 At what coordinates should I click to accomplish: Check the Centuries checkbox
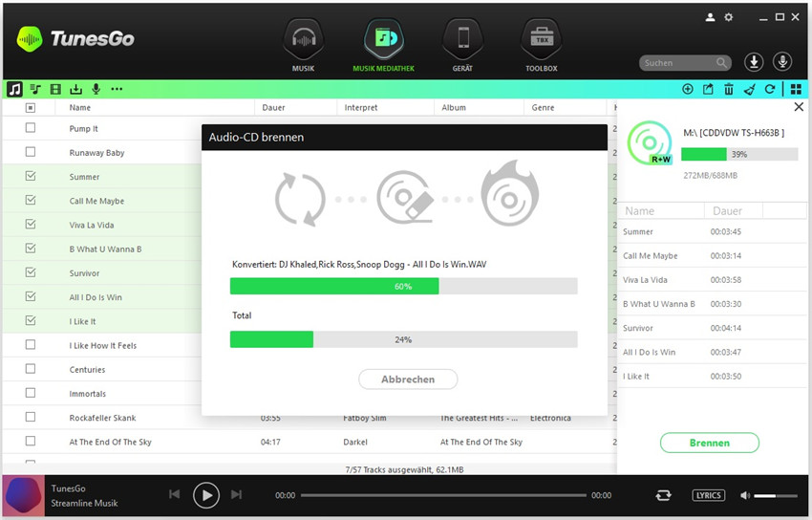31,368
